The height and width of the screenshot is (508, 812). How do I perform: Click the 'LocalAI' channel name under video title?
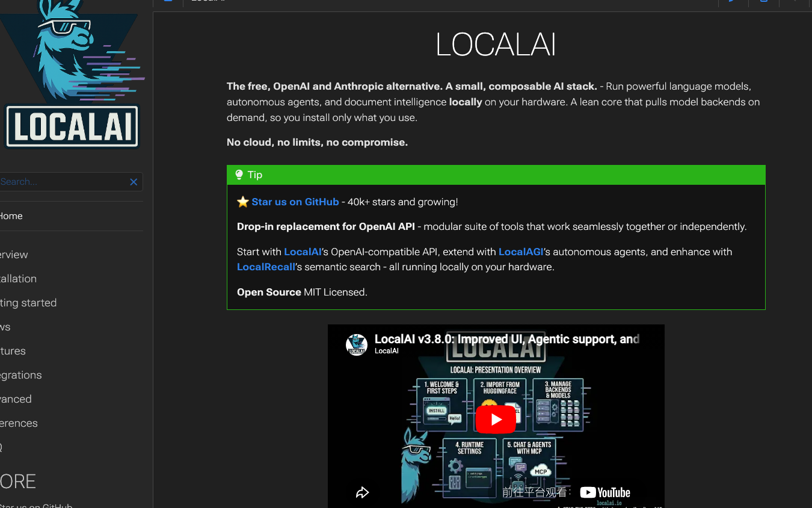386,351
